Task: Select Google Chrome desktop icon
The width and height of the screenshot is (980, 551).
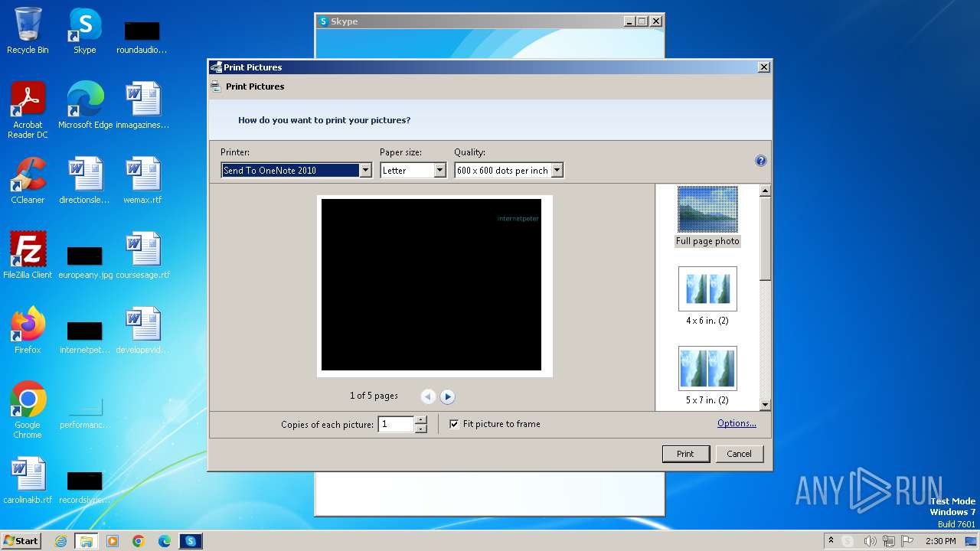Action: tap(28, 410)
